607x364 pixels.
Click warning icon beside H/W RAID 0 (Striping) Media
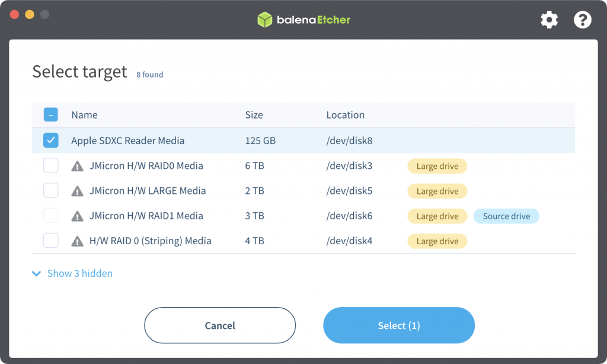tap(78, 241)
